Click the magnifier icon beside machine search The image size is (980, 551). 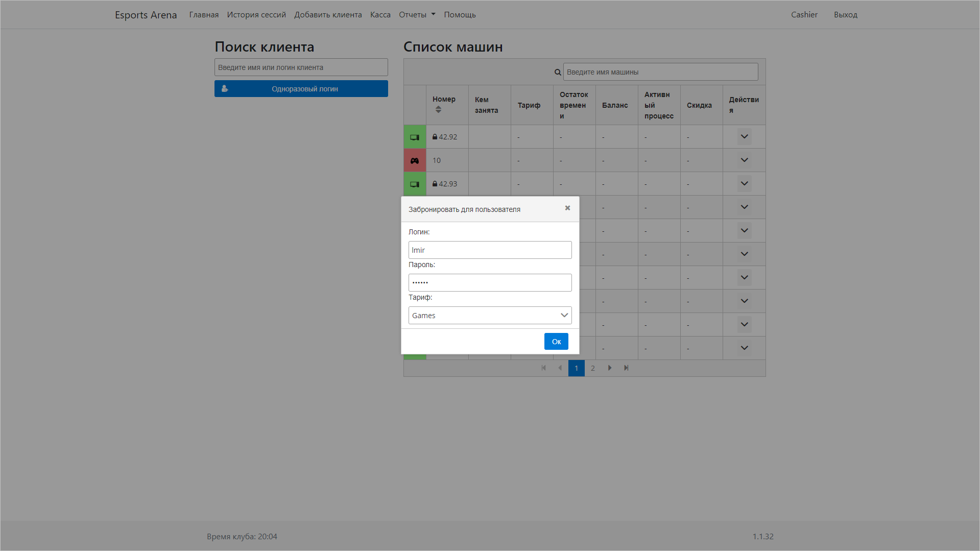coord(558,72)
